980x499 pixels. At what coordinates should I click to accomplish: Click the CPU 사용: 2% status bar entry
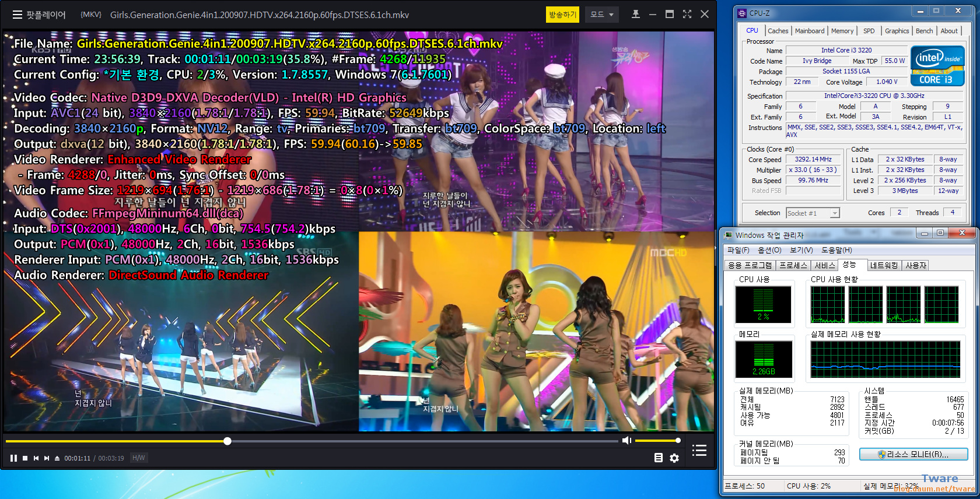808,486
